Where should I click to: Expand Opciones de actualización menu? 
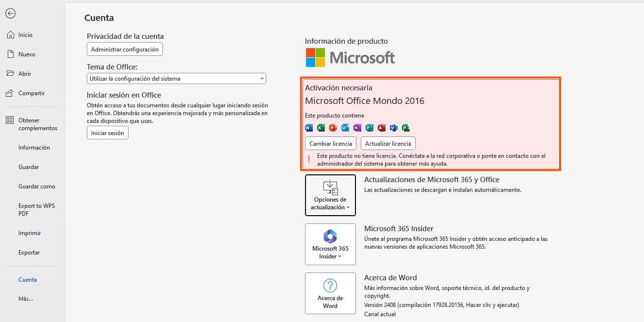tap(330, 195)
